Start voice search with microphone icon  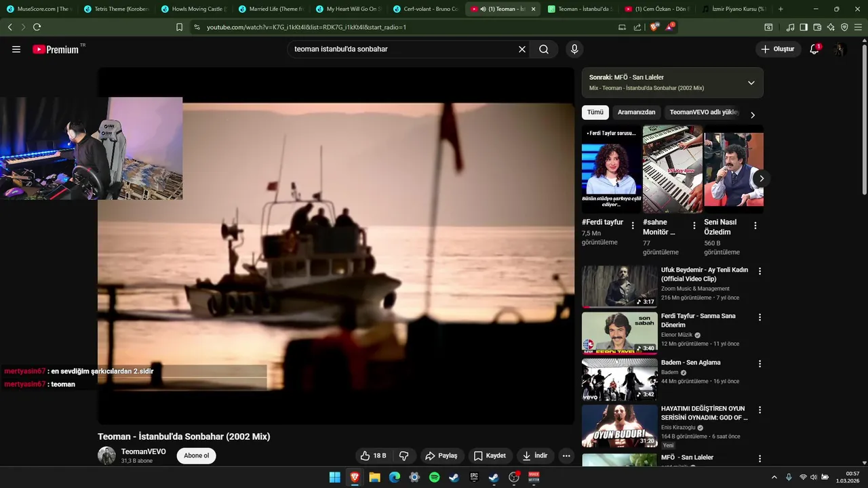tap(574, 49)
